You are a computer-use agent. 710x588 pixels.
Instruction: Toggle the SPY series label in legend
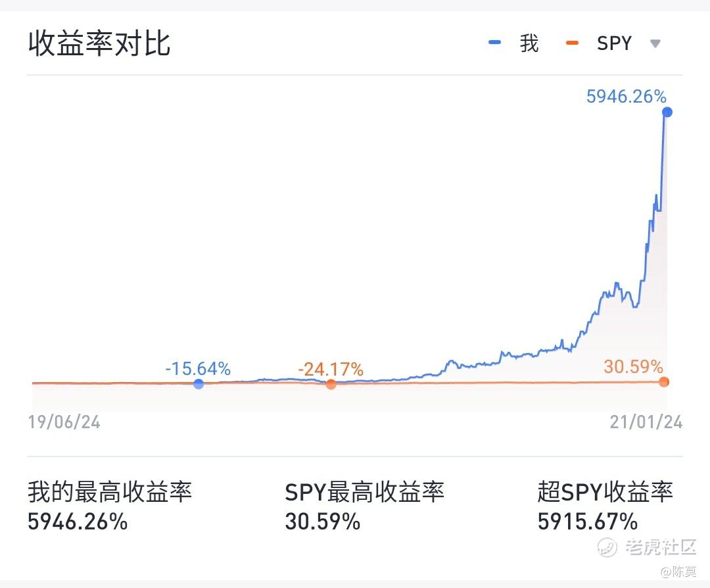pyautogui.click(x=614, y=43)
